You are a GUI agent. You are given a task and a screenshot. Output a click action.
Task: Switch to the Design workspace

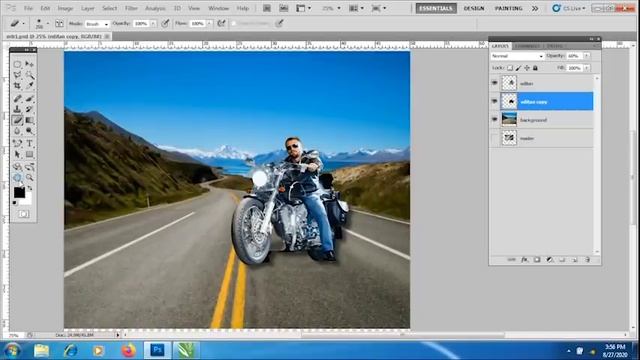point(474,8)
